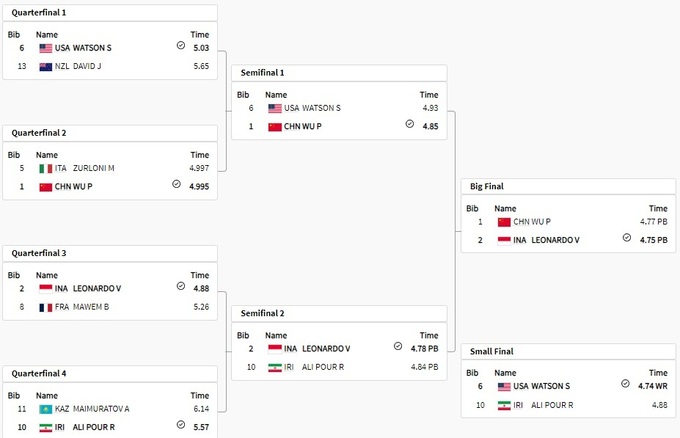Click the winner checkmark in Small Final

pyautogui.click(x=626, y=385)
